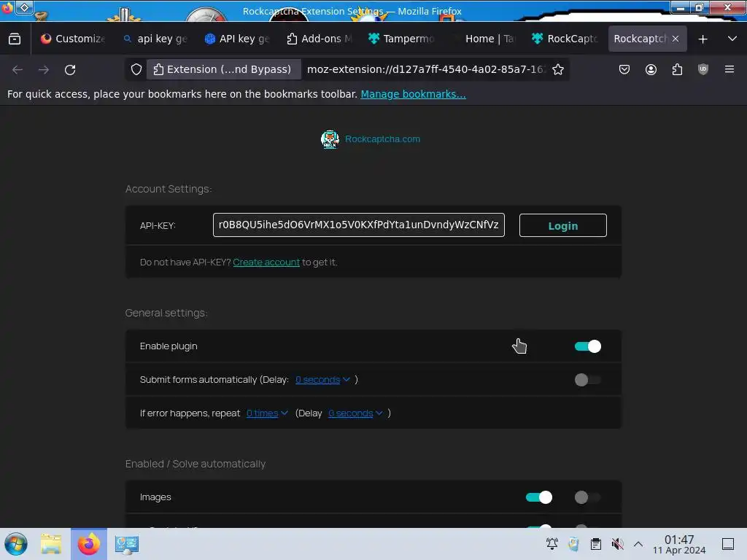Viewport: 747px width, 560px height.
Task: Close the Rockcaptcha settings tab
Action: coord(676,39)
